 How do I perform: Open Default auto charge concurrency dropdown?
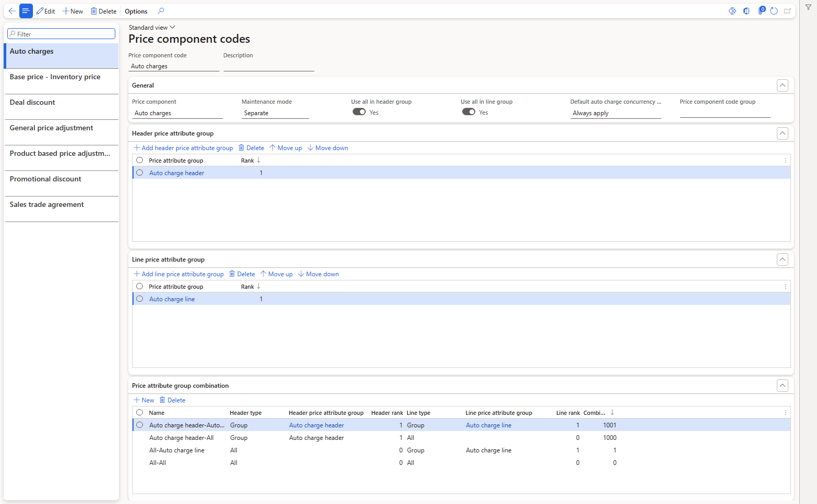[616, 113]
